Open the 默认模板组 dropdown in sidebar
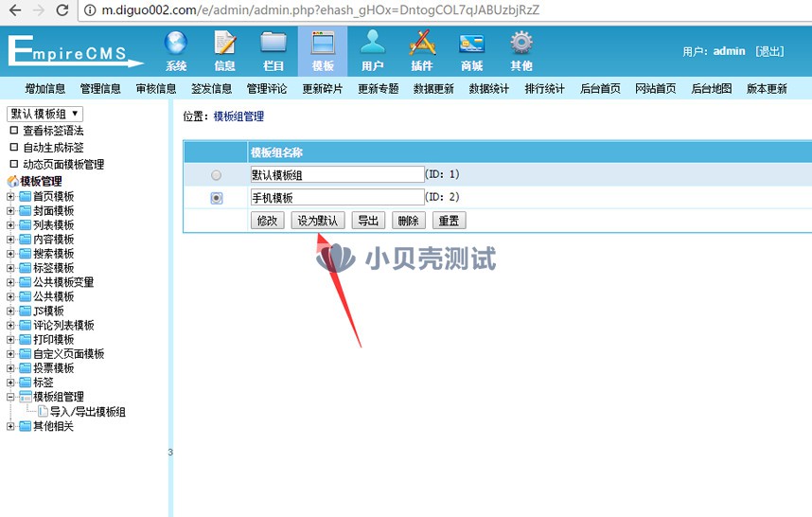The width and height of the screenshot is (812, 517). (x=44, y=114)
